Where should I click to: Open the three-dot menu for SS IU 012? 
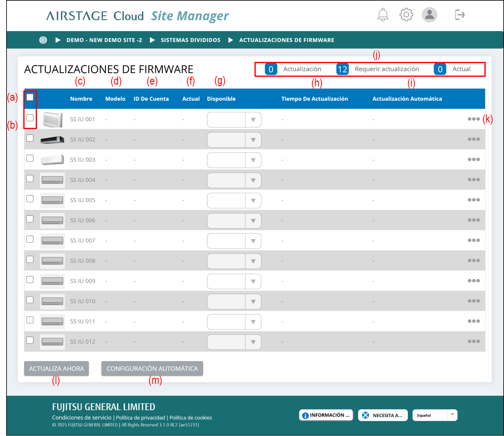[474, 341]
